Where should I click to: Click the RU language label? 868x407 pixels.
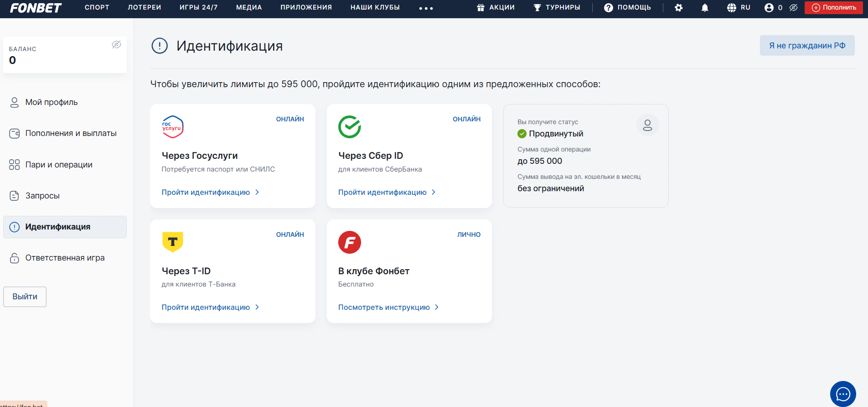point(745,7)
